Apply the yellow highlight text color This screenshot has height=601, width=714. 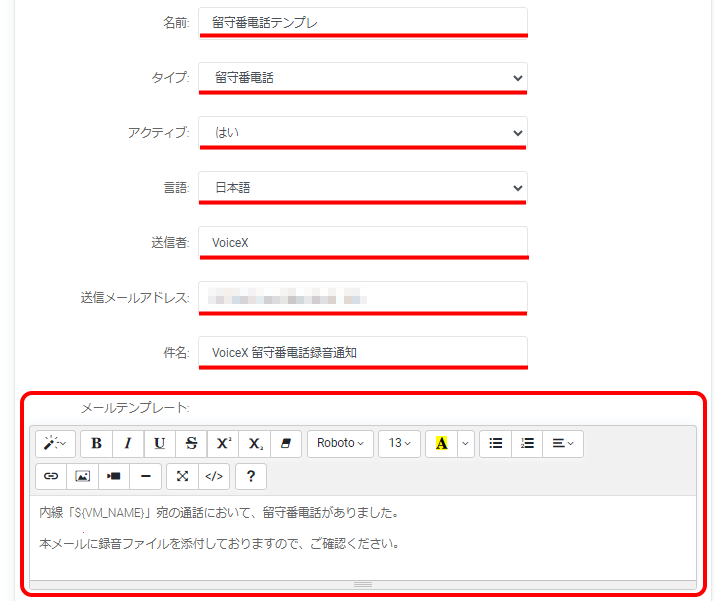(441, 443)
